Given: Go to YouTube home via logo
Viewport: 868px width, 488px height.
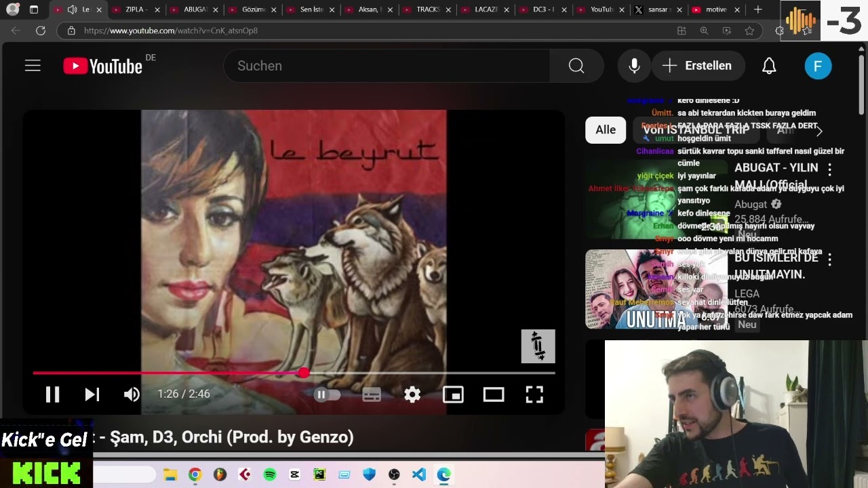Looking at the screenshot, I should coord(102,66).
